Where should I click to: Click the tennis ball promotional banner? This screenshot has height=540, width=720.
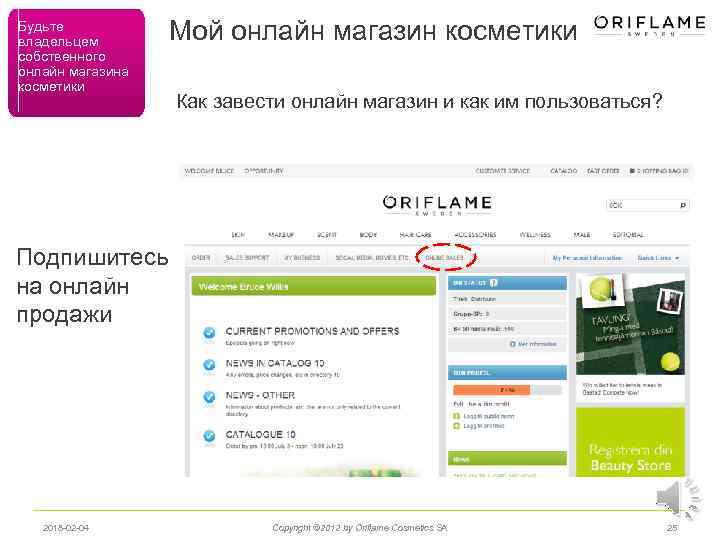630,324
